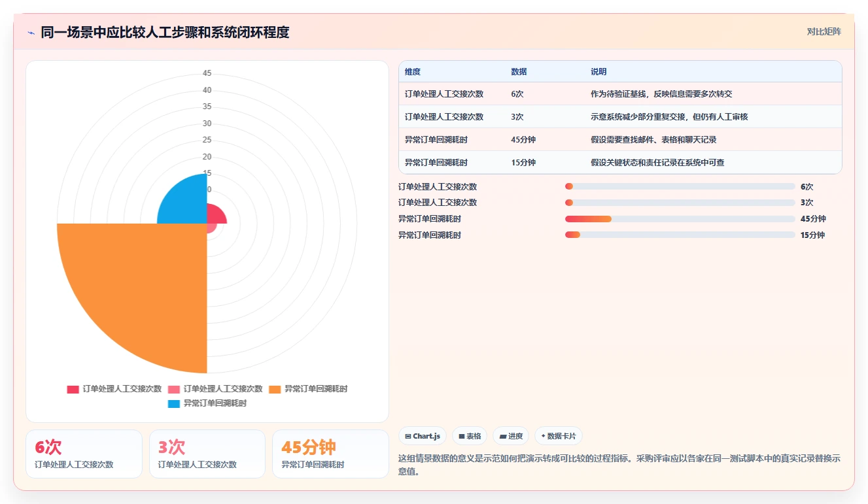Click the 15分钟 value right of the progress bar
This screenshot has height=504, width=868.
coord(812,235)
